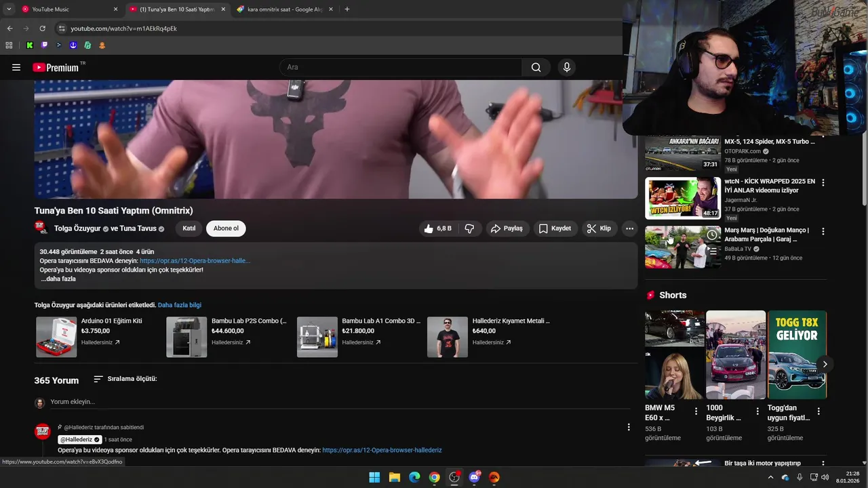Image resolution: width=868 pixels, height=488 pixels.
Task: Open the Tolga Özuygur channel name
Action: coord(77,228)
